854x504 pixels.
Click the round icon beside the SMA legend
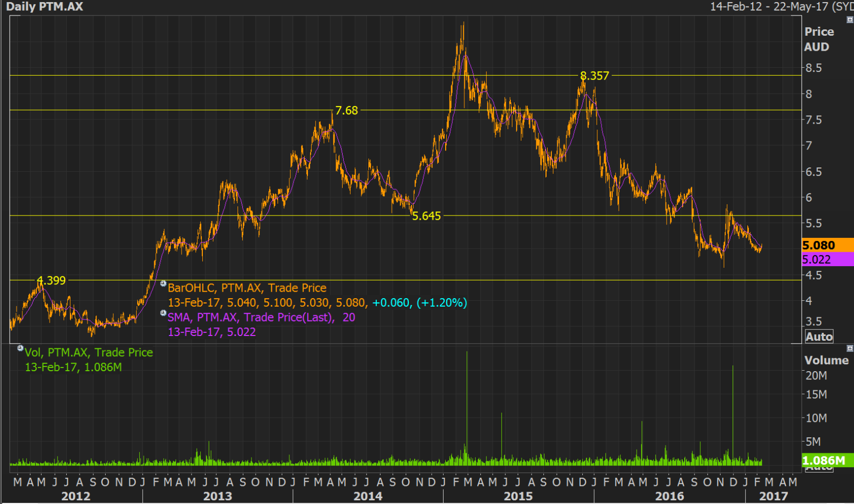tap(163, 314)
